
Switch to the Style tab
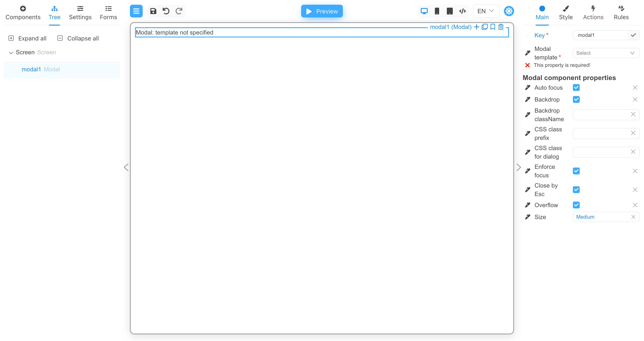pyautogui.click(x=566, y=13)
